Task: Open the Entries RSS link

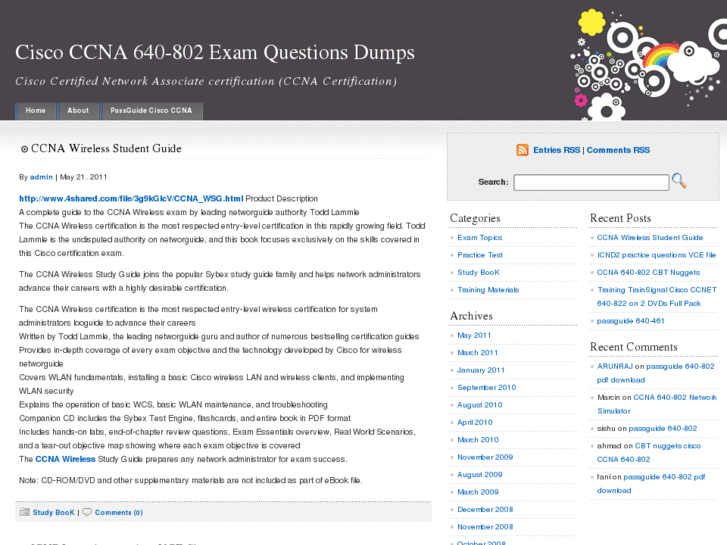Action: coord(556,150)
